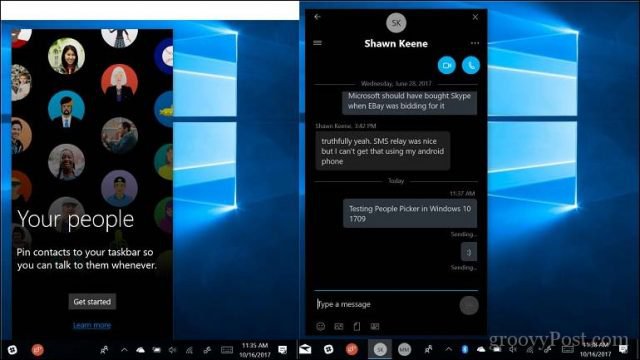Click the bearded man in suit avatar

click(x=67, y=109)
